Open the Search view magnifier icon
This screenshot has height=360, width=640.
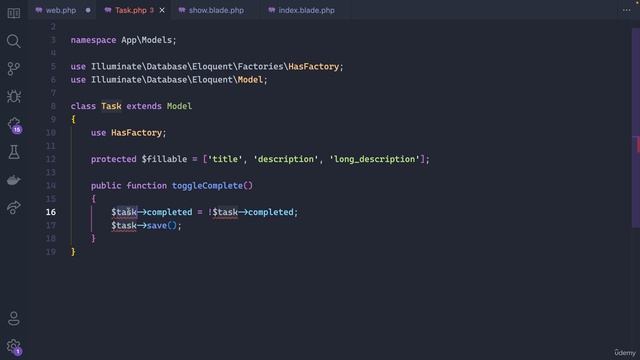[13, 41]
